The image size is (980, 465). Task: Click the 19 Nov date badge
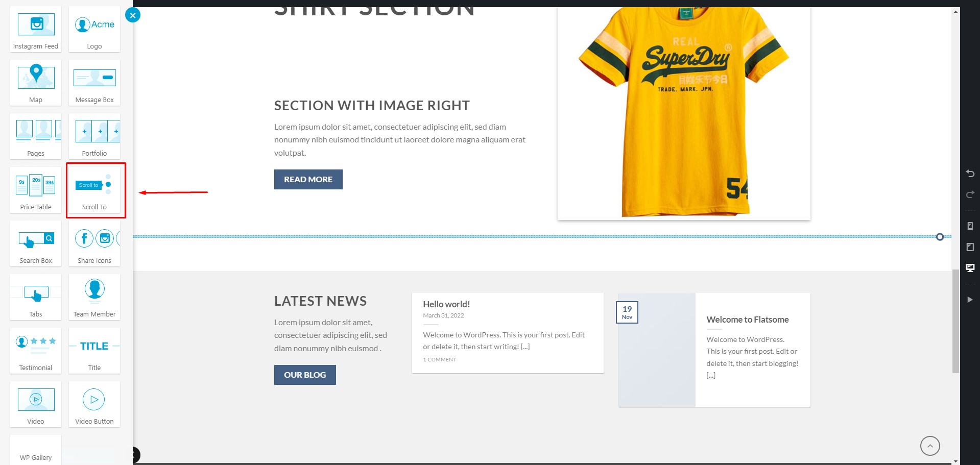627,312
